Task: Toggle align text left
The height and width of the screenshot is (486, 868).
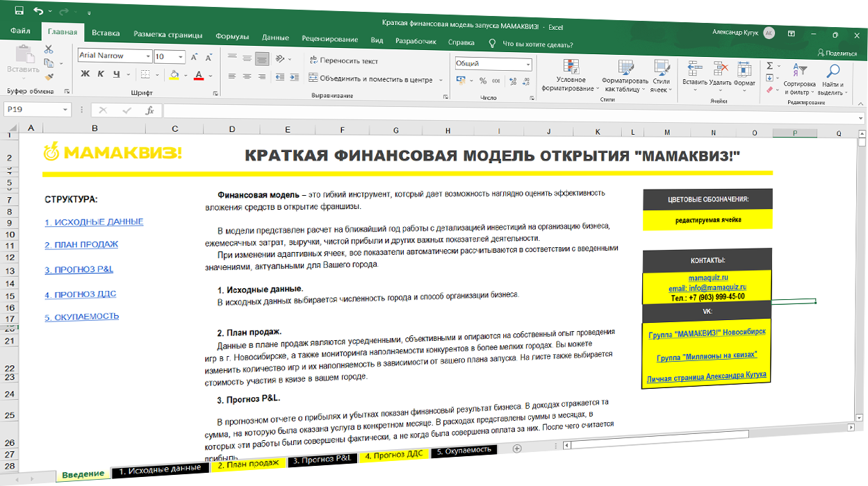Action: (x=232, y=76)
